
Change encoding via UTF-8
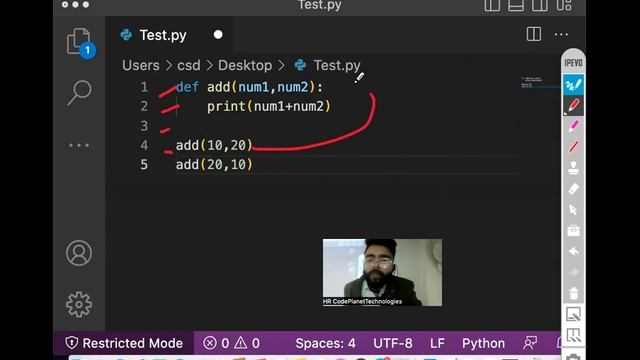tap(393, 343)
